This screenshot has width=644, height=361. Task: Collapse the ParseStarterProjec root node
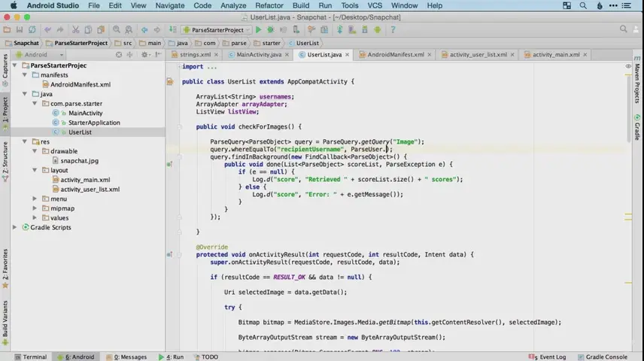coord(15,65)
